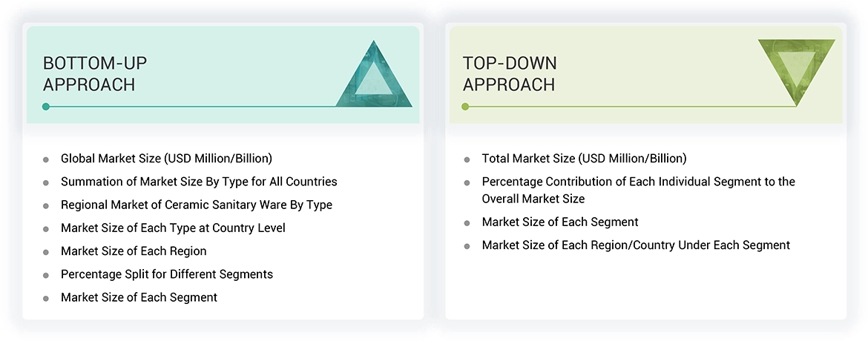Click the teal dot under Bottom-Up heading
868x341 pixels.
[46, 107]
